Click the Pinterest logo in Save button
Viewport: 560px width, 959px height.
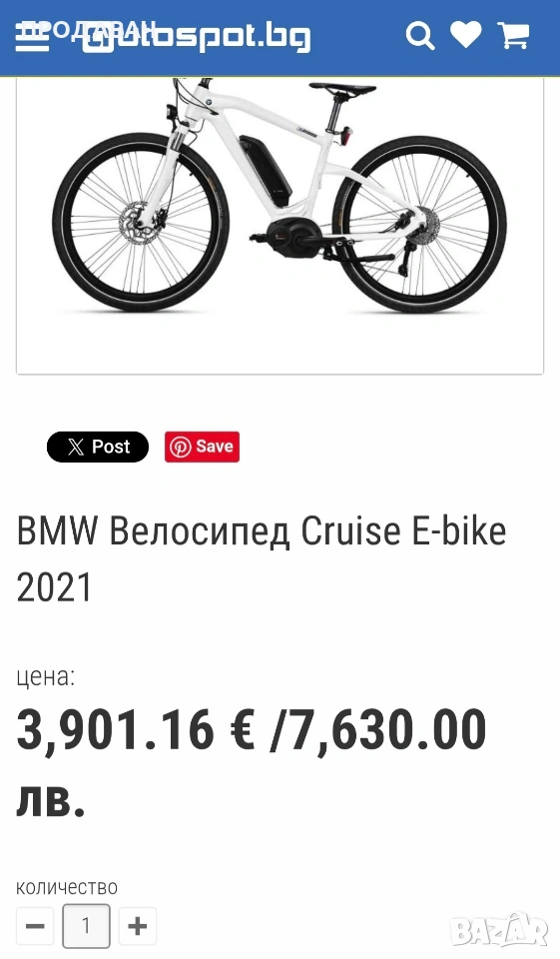(x=180, y=448)
